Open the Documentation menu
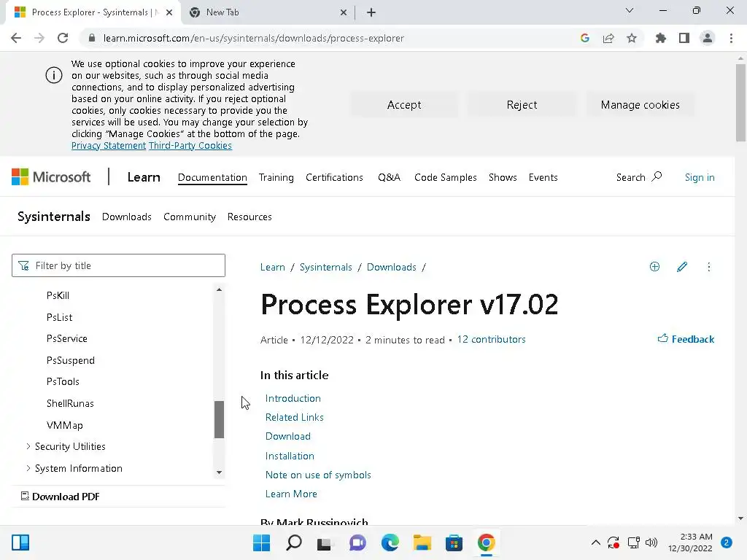Image resolution: width=747 pixels, height=560 pixels. (x=212, y=177)
